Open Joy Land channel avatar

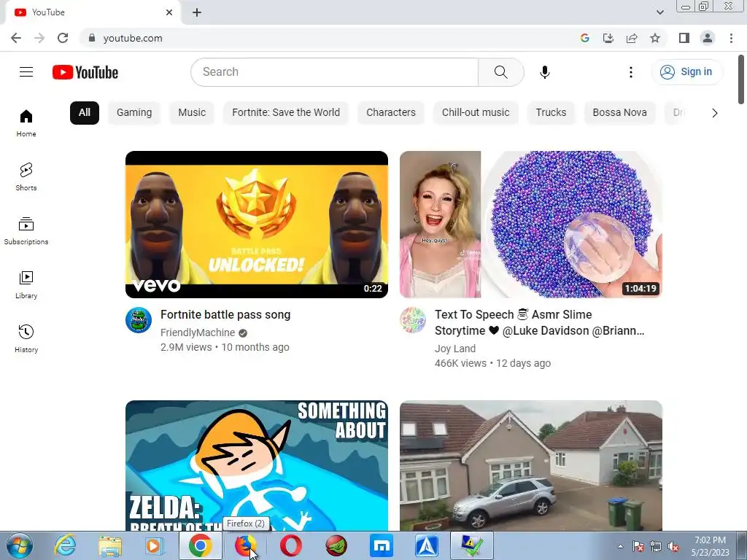[413, 320]
